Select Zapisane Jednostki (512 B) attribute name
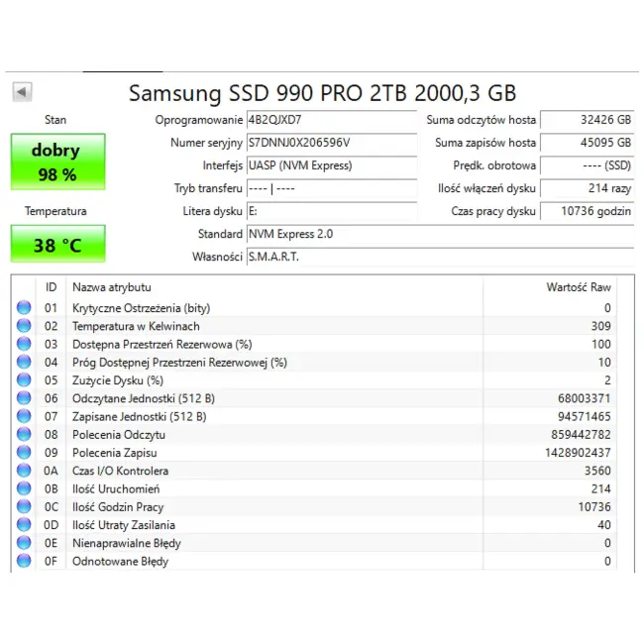This screenshot has height=644, width=644. tap(140, 416)
